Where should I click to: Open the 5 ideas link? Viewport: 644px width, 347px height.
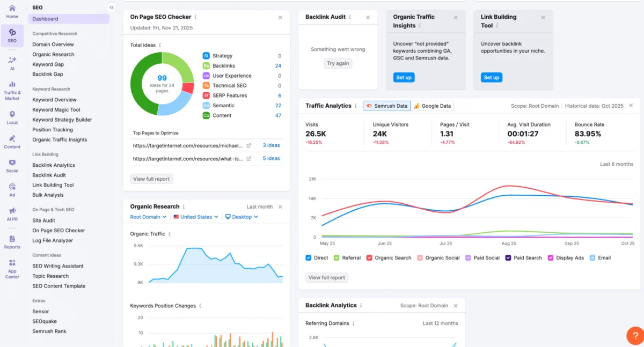point(271,159)
